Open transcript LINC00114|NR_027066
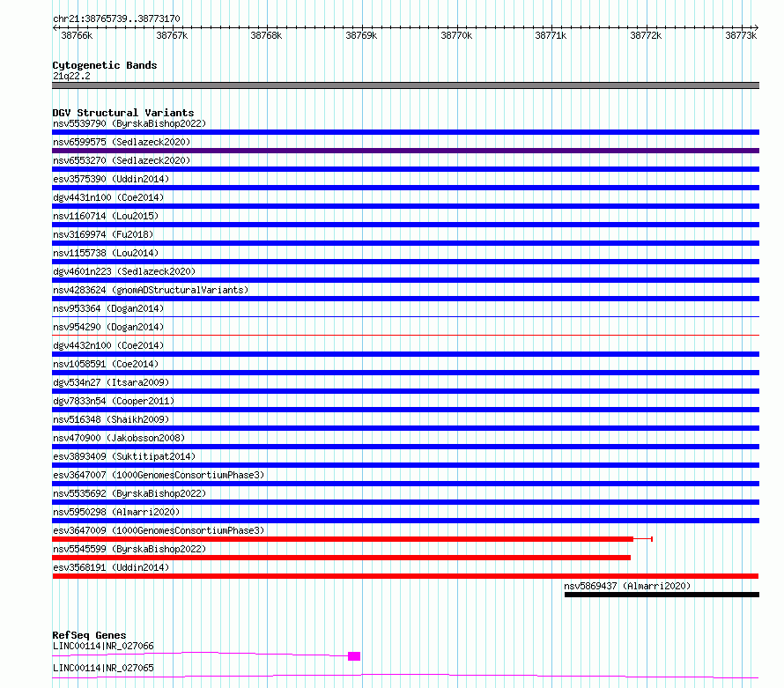This screenshot has width=784, height=688. [x=103, y=646]
